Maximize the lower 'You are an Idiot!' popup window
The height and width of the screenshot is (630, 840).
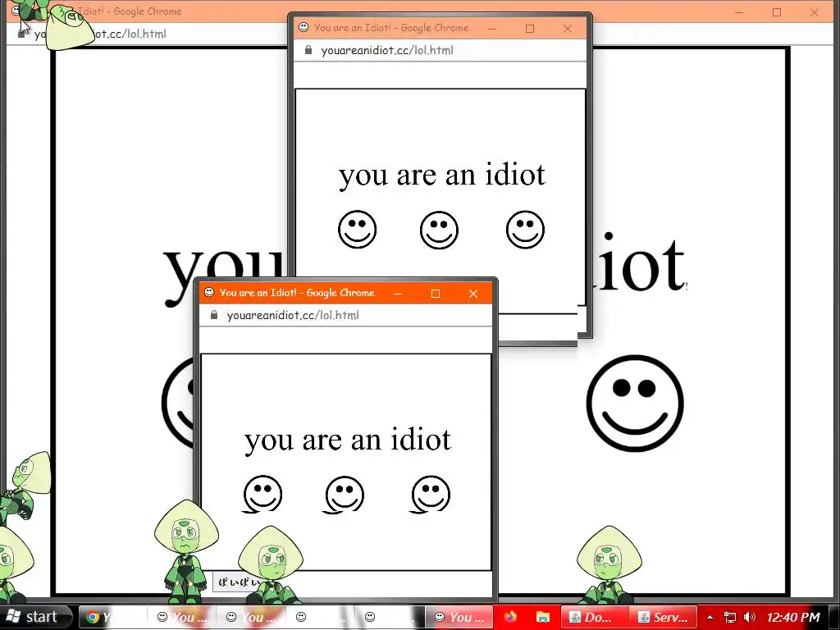pyautogui.click(x=436, y=294)
